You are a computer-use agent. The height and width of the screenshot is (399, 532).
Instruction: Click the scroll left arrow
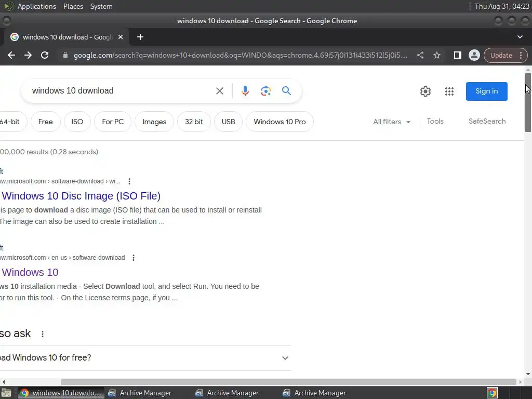pos(4,382)
